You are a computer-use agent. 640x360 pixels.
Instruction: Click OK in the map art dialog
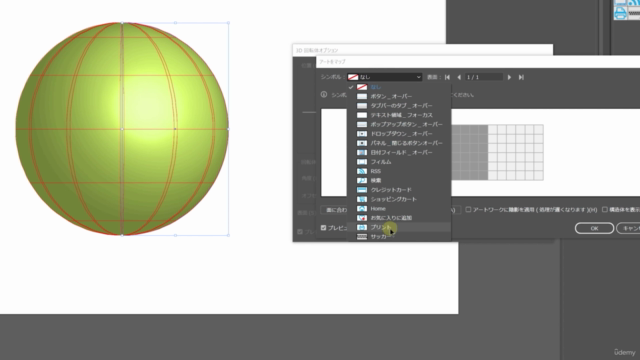pos(594,228)
